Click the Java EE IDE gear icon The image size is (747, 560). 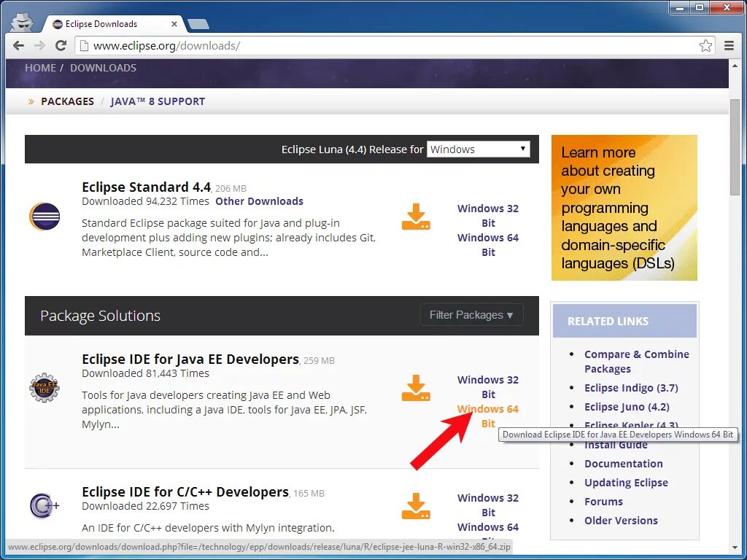coord(44,388)
